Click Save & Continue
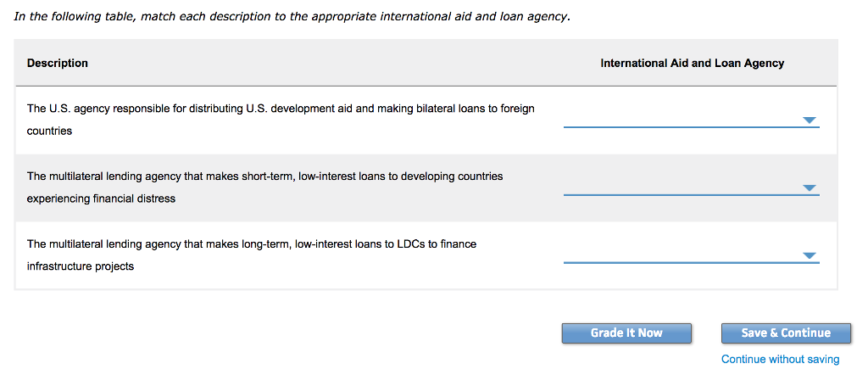Viewport: 868px width, 375px height. point(786,333)
